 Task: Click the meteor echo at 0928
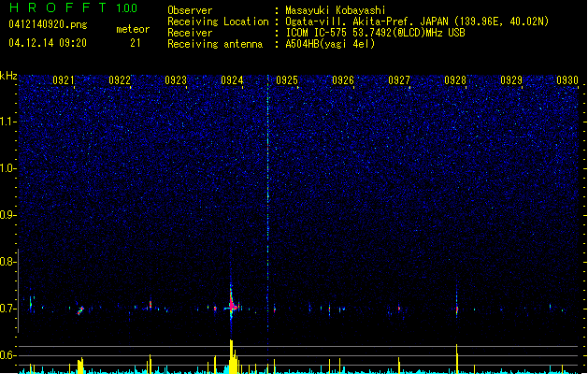click(x=457, y=309)
